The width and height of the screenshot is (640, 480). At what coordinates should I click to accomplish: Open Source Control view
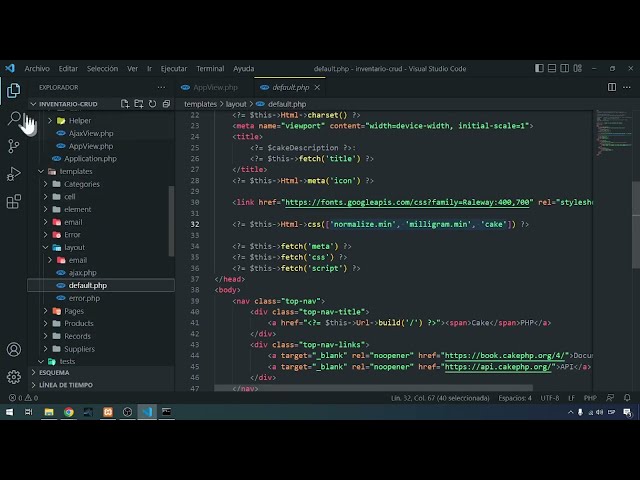13,146
